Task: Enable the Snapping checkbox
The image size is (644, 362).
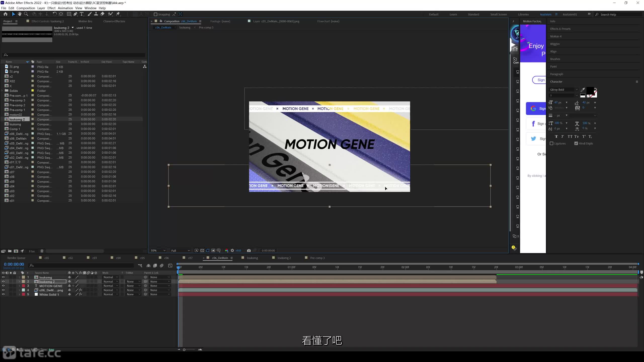Action: coord(155,14)
